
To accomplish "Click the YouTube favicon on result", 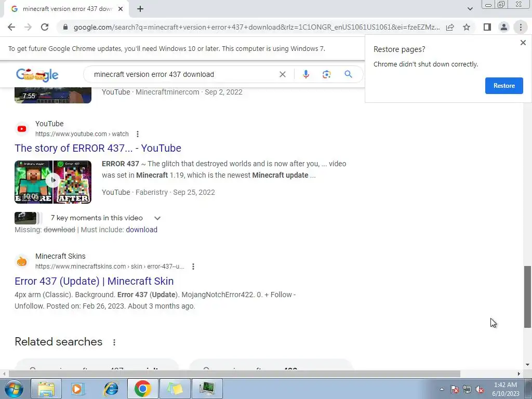I will point(22,129).
